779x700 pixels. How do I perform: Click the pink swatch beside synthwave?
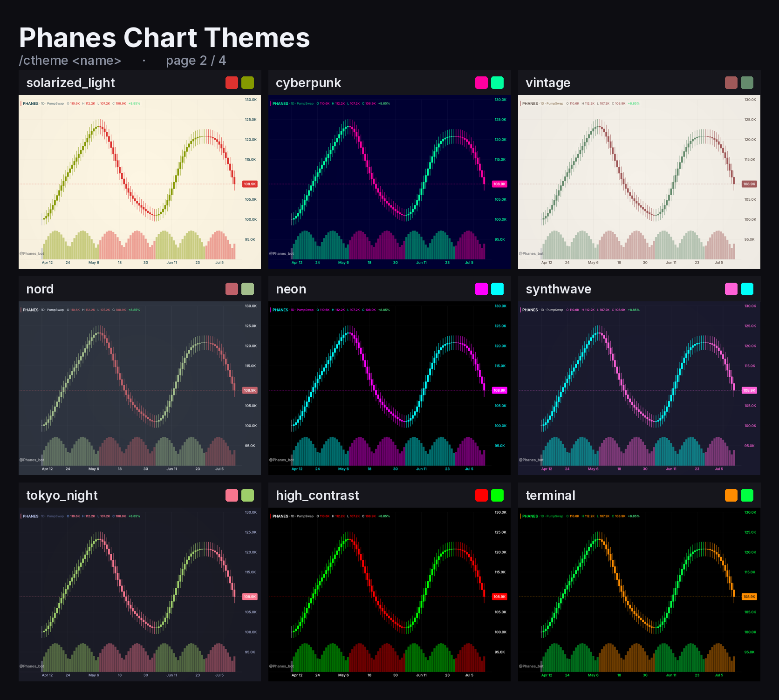(731, 289)
